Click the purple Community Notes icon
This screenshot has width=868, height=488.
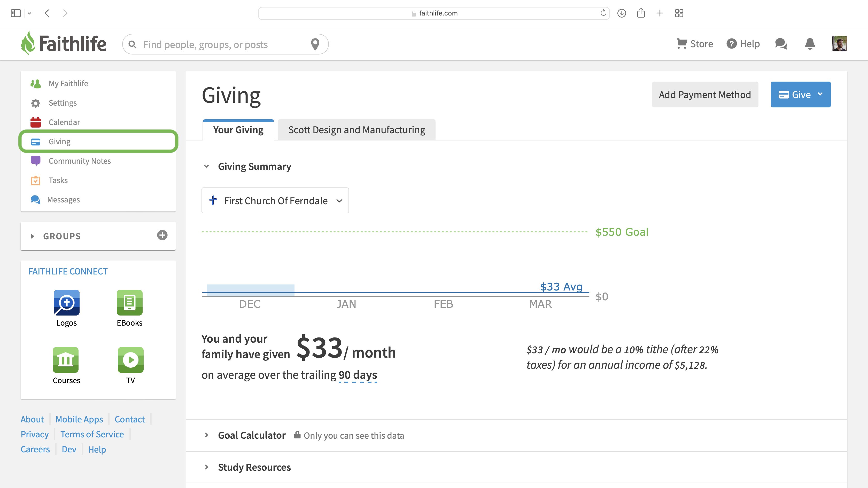pyautogui.click(x=35, y=161)
